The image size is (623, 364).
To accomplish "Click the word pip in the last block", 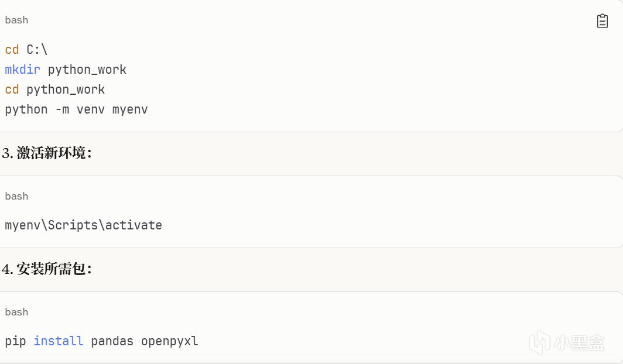I will pos(15,341).
